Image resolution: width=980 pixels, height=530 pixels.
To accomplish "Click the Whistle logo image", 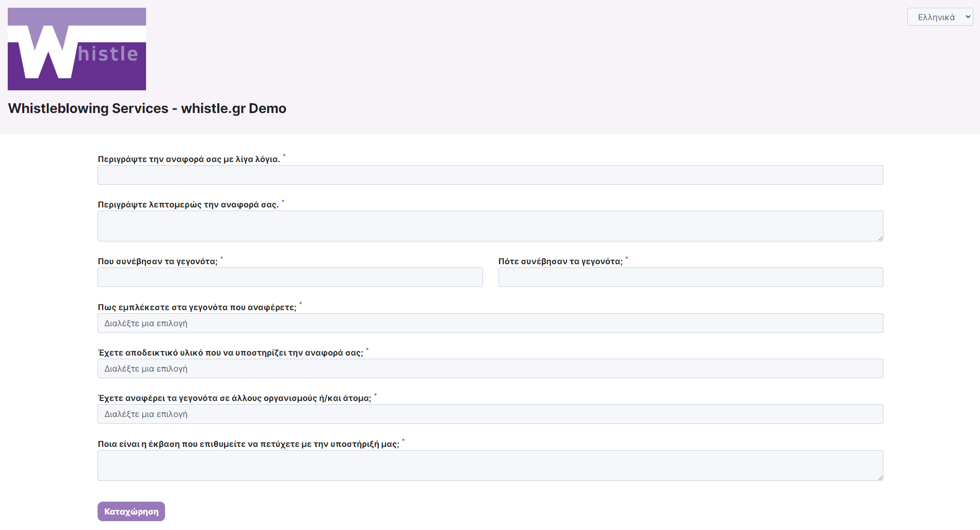I will (x=77, y=49).
